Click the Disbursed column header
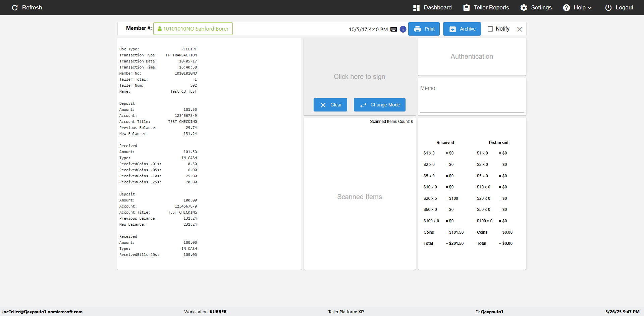Screen dimensions: 644x316 [x=498, y=143]
